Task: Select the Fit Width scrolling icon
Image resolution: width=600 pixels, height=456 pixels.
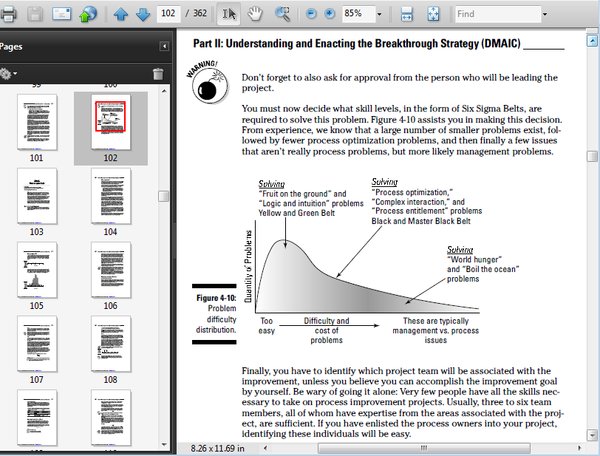Action: (x=406, y=14)
